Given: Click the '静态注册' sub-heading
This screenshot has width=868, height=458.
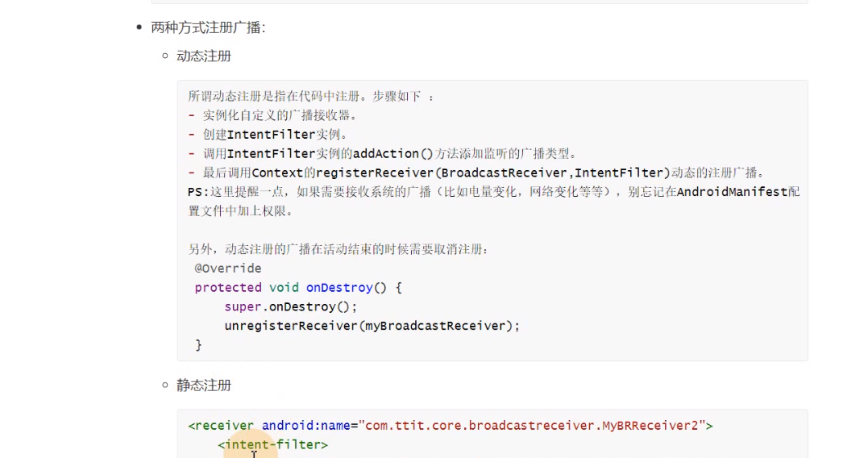Looking at the screenshot, I should click(204, 385).
